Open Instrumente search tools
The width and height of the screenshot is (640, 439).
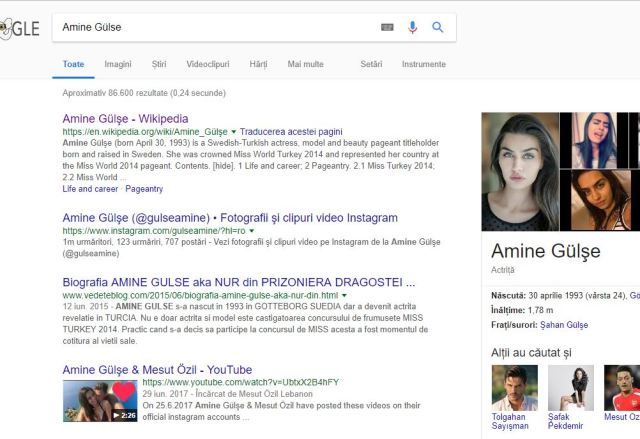point(424,64)
